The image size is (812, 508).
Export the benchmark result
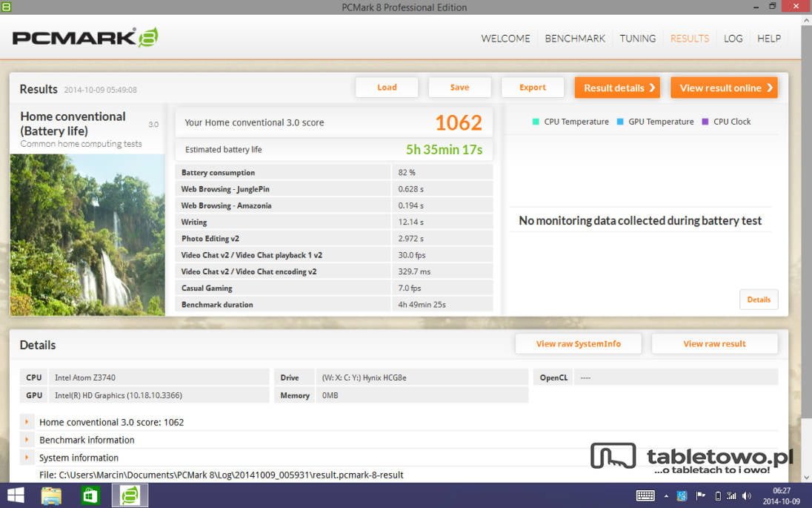click(x=533, y=88)
